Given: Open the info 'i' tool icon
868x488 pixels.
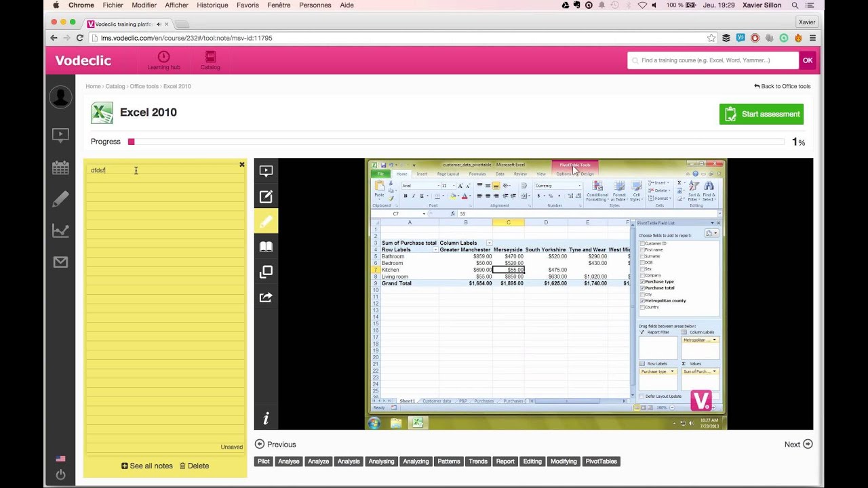Looking at the screenshot, I should pyautogui.click(x=266, y=418).
